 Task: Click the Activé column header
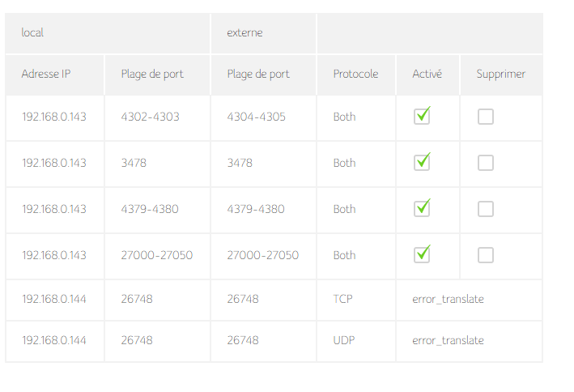point(427,75)
